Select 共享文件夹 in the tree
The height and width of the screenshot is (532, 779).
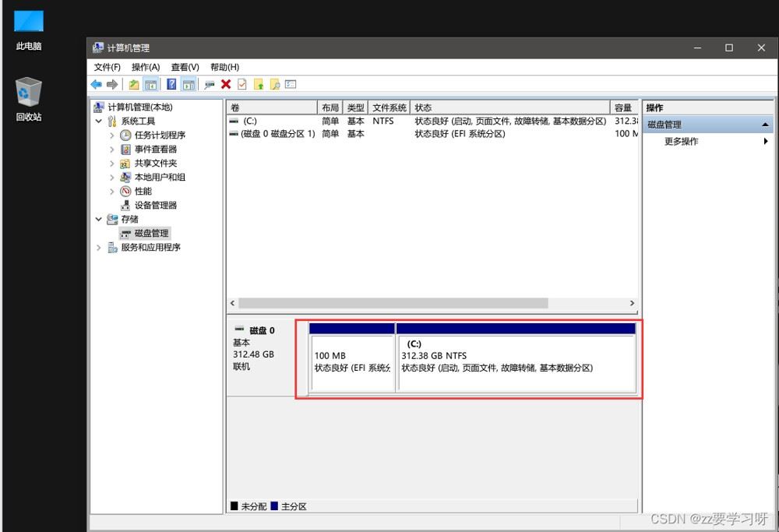tap(156, 163)
